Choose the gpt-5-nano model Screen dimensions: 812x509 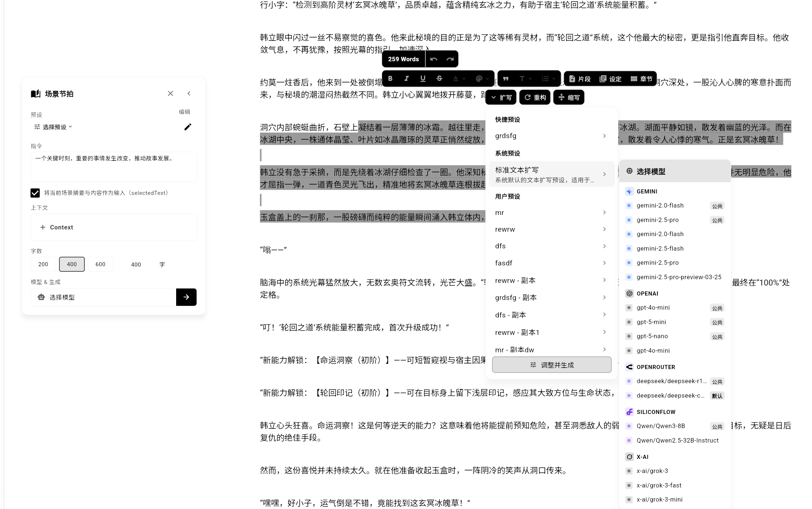[674, 336]
